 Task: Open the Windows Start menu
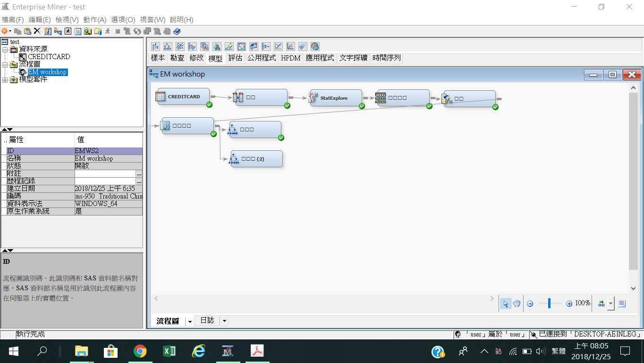[13, 351]
